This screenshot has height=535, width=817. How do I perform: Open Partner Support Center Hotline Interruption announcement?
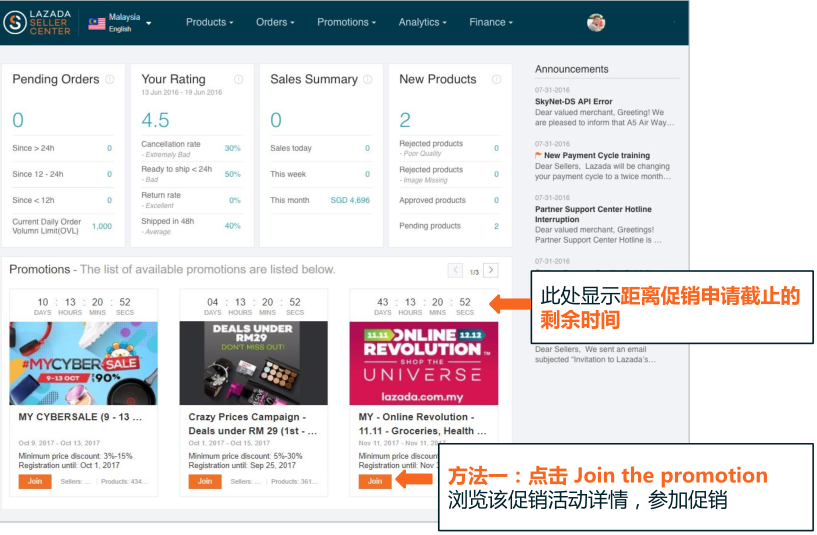tap(593, 214)
